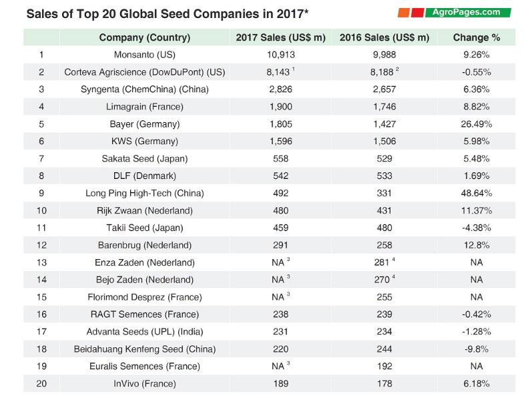Click Long Ping High-Tech's 48.64% change

coord(477,193)
